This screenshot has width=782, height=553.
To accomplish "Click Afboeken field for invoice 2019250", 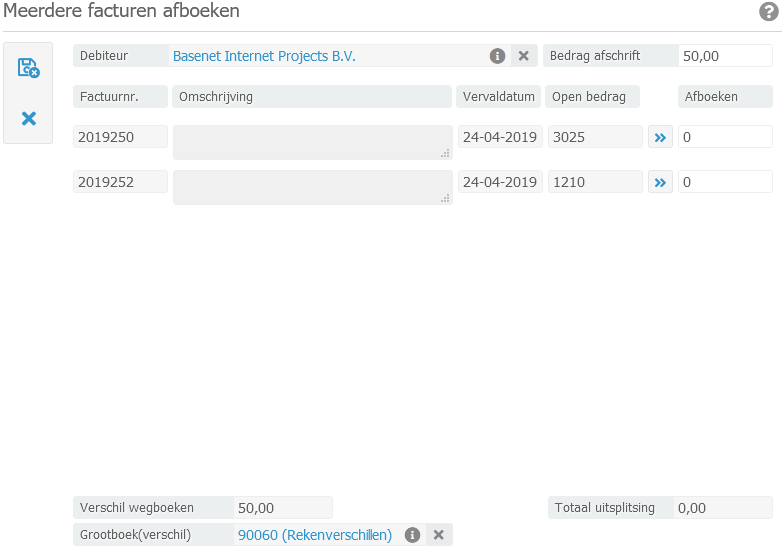I will pyautogui.click(x=725, y=137).
